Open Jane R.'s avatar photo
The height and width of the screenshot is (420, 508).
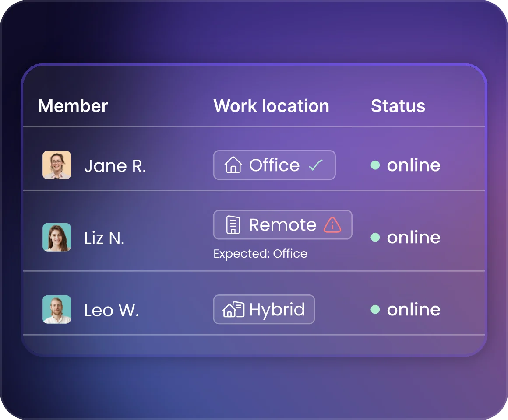[56, 165]
